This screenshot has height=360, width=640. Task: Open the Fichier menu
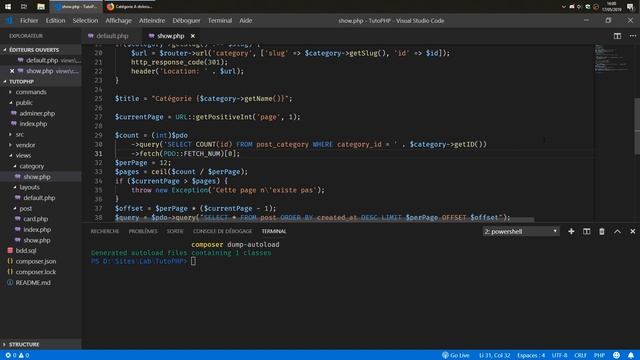(x=29, y=20)
